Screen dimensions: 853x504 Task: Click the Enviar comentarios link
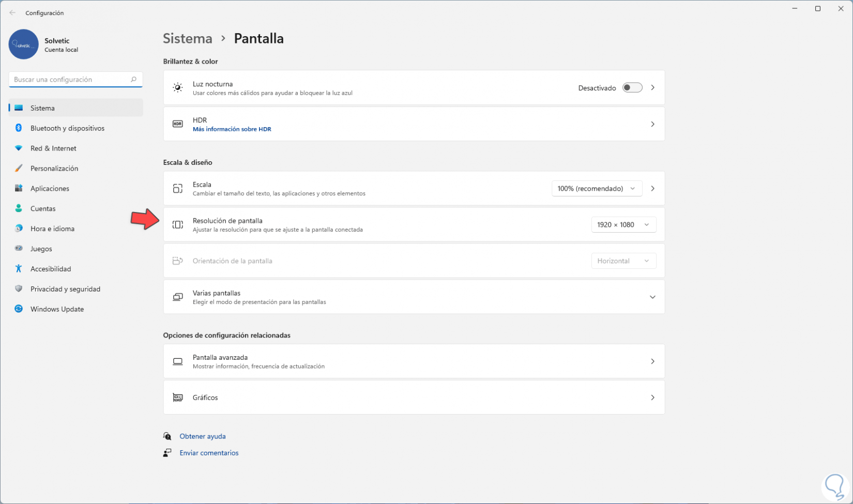click(x=209, y=453)
